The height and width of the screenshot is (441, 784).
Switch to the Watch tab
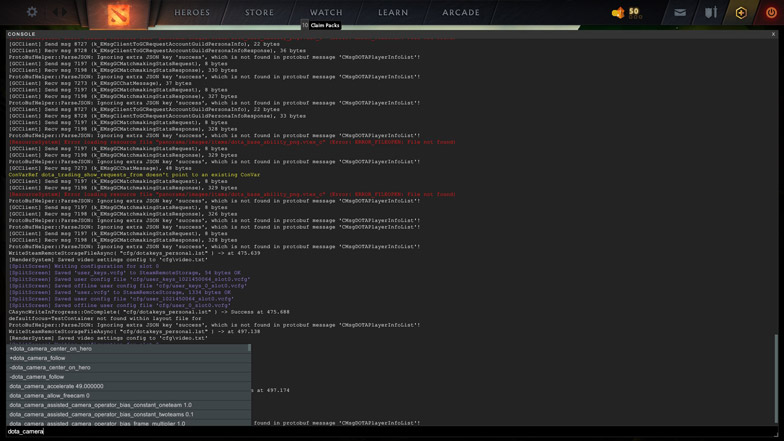point(326,12)
